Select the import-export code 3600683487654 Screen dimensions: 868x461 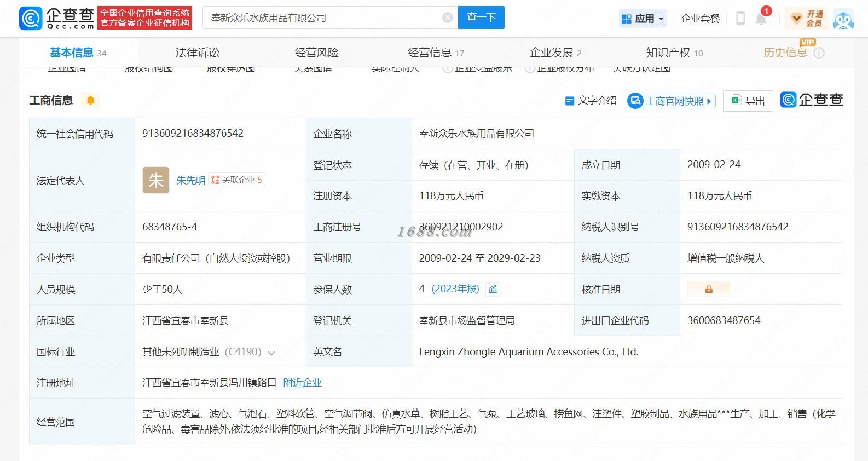tap(724, 320)
